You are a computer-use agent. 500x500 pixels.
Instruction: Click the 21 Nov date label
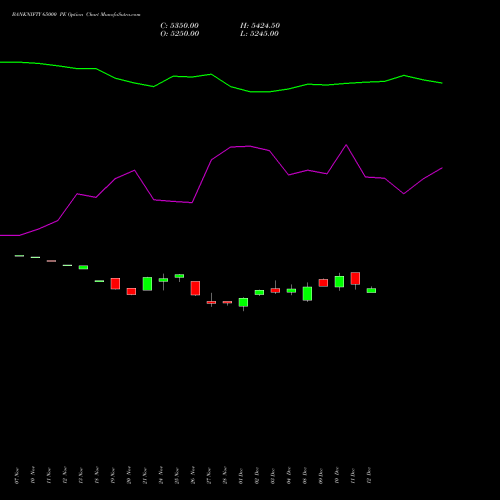point(145,476)
